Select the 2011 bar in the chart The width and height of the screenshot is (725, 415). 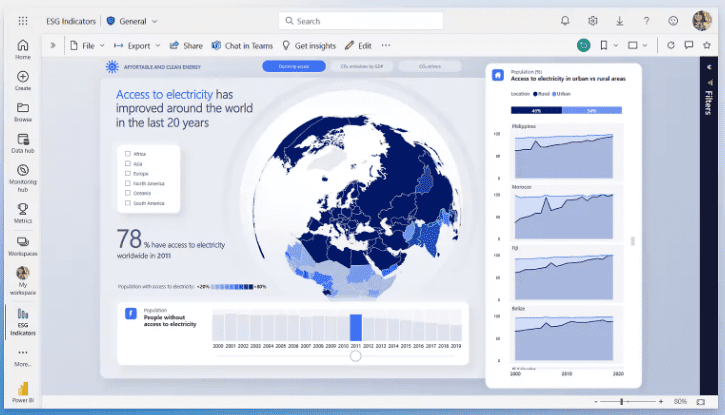pyautogui.click(x=356, y=327)
